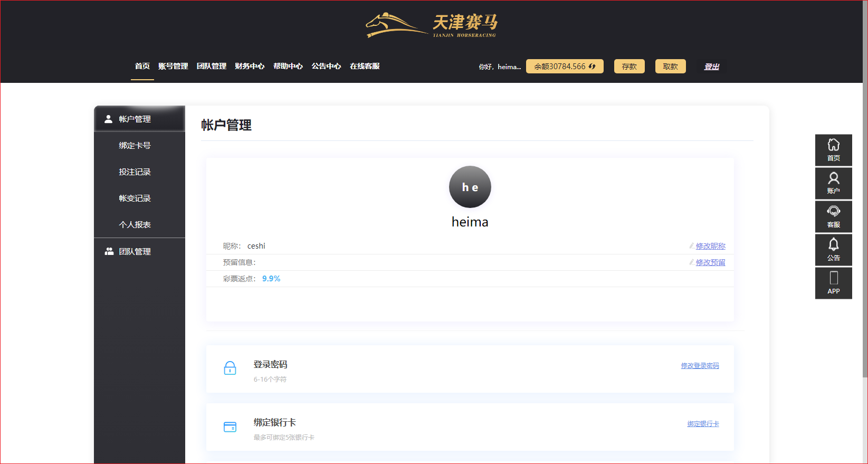Click the blue lock icon beside 登录密码

pos(230,368)
